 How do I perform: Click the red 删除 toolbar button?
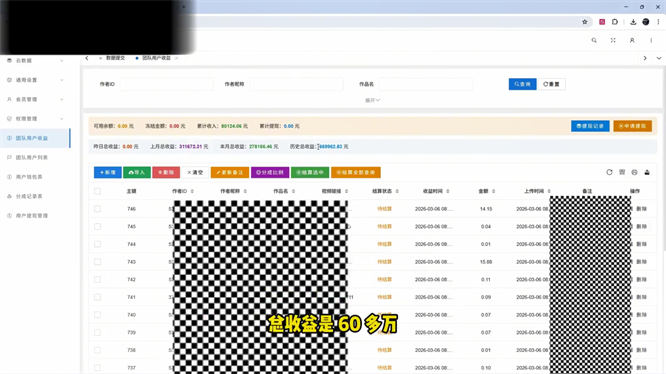[166, 172]
